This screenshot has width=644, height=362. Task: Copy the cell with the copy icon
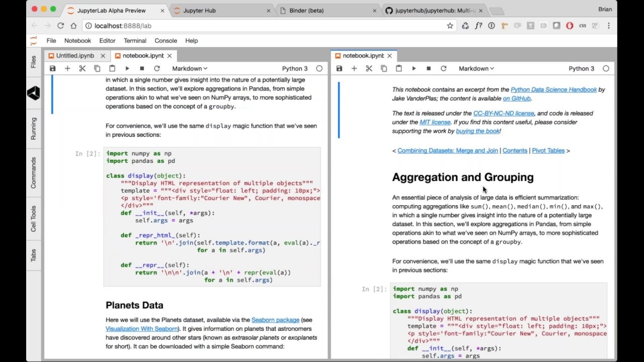[97, 68]
